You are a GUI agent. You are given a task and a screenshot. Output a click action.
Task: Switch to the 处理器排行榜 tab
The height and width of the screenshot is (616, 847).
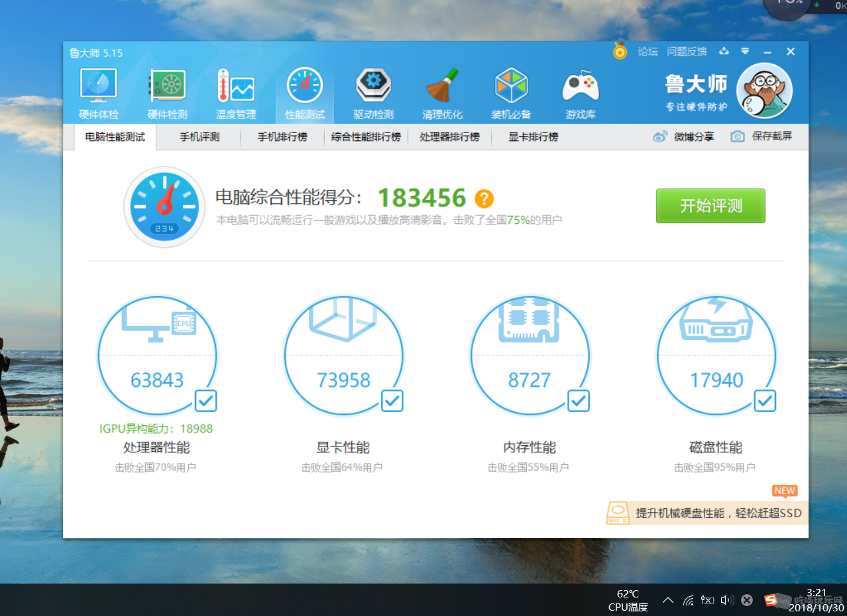(x=449, y=137)
